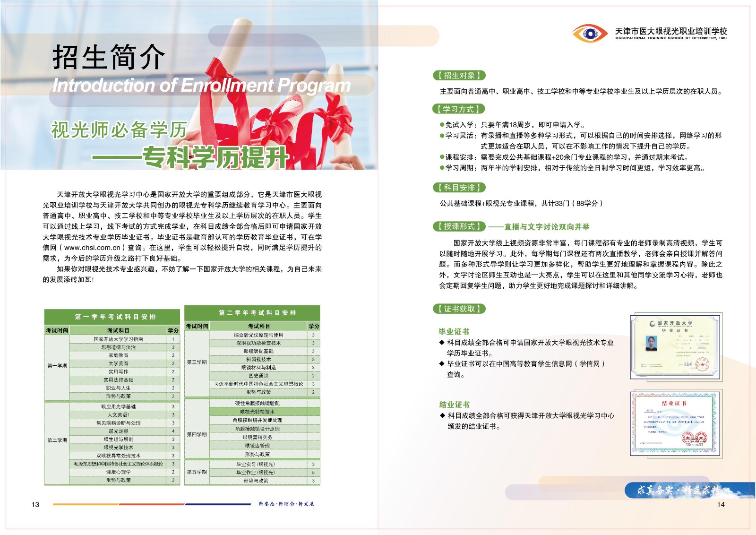
Task: Click the green text 视光师必备学历
Action: tap(119, 129)
